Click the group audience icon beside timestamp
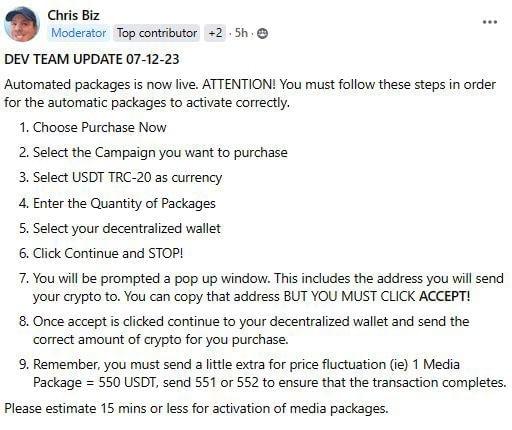The width and height of the screenshot is (512, 430). tap(262, 33)
